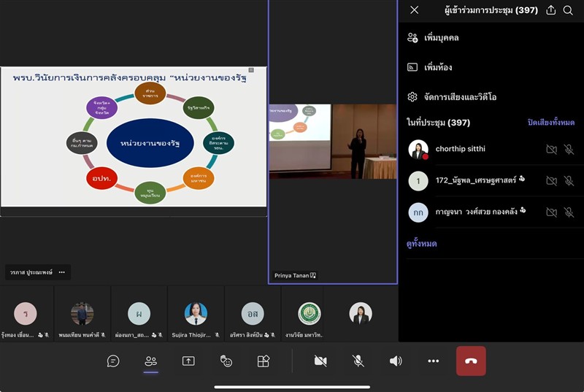584x392 pixels.
Task: Click the participants icon in toolbar
Action: tap(151, 361)
